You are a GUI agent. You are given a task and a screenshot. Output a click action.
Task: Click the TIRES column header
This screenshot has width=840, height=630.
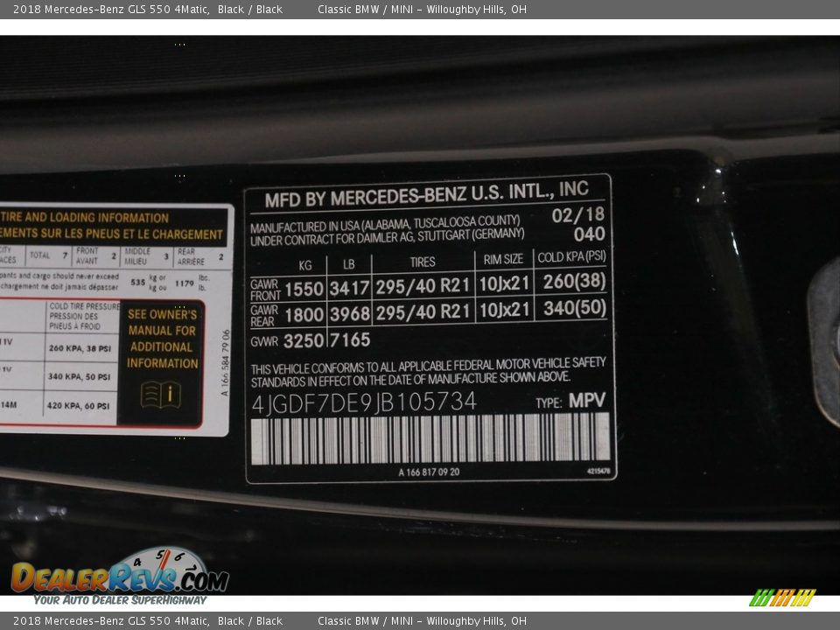(423, 262)
